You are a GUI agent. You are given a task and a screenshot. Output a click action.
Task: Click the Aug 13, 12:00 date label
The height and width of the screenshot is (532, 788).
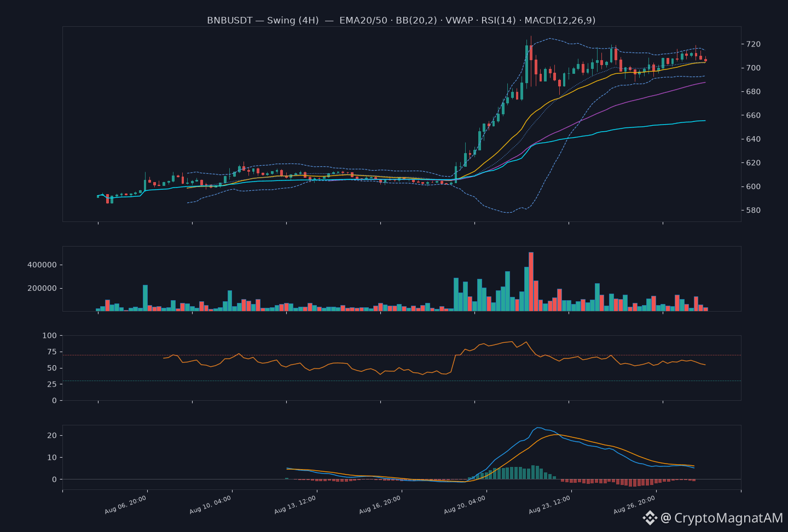pos(296,505)
